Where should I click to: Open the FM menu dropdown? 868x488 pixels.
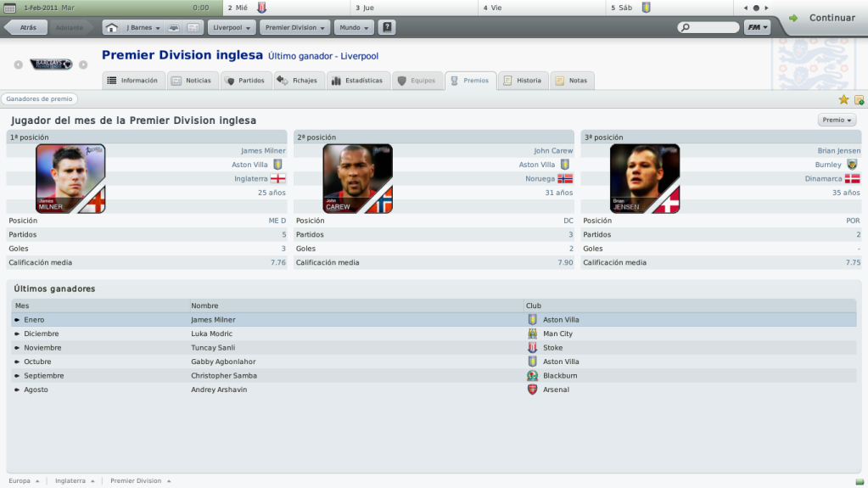(x=758, y=27)
